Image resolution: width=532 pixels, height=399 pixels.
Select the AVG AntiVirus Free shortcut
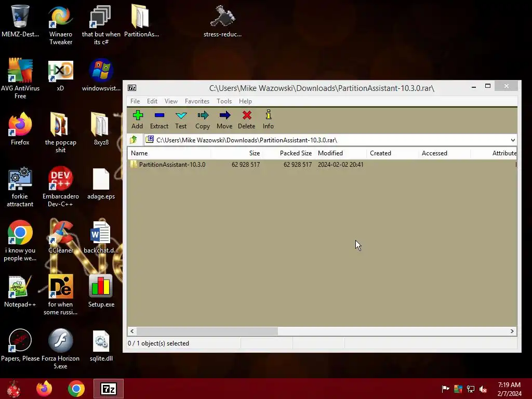20,79
